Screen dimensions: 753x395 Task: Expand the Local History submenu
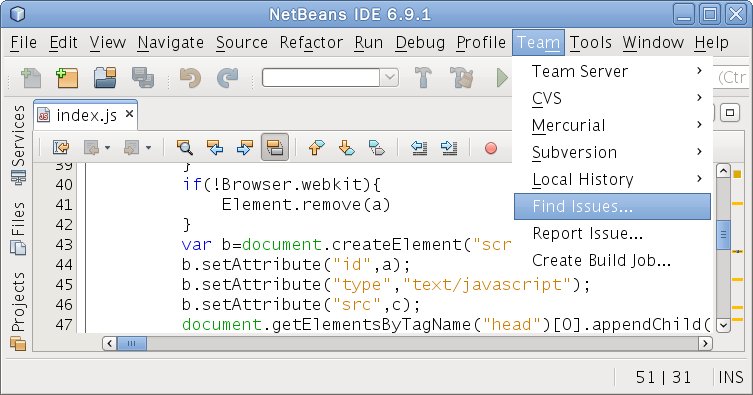point(612,179)
